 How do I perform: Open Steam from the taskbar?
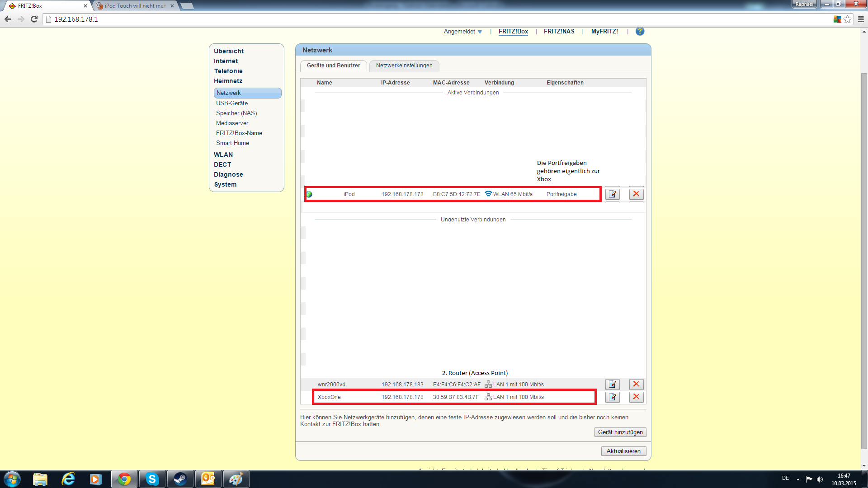(x=180, y=479)
